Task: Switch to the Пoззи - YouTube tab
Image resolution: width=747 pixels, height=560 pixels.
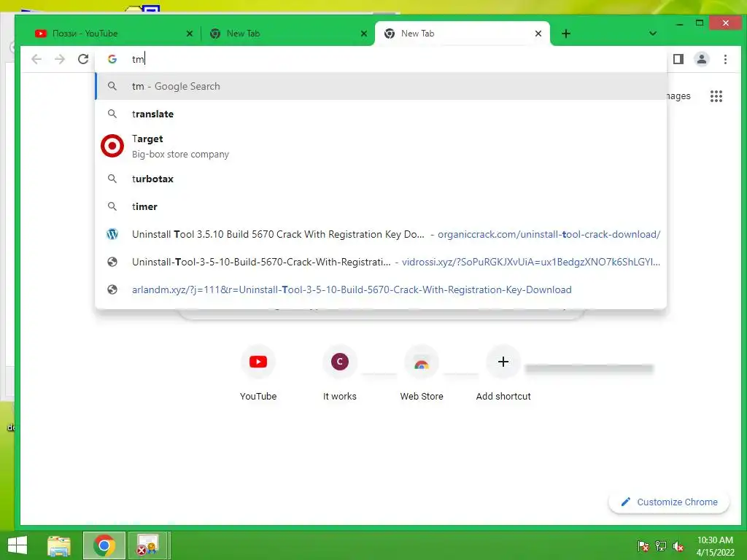Action: point(112,34)
